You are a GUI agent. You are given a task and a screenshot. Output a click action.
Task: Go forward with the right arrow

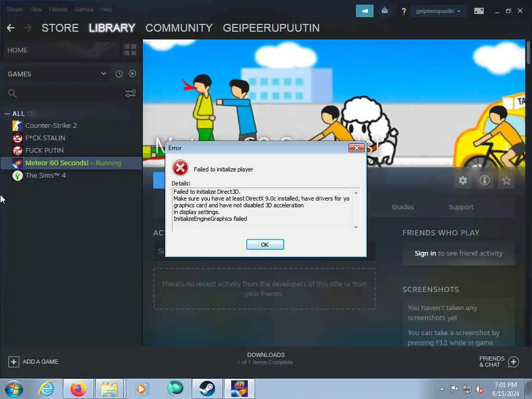click(x=28, y=28)
